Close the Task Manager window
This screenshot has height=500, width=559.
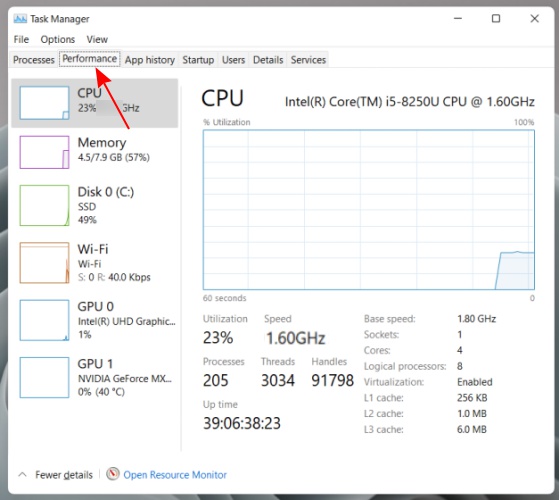click(534, 19)
